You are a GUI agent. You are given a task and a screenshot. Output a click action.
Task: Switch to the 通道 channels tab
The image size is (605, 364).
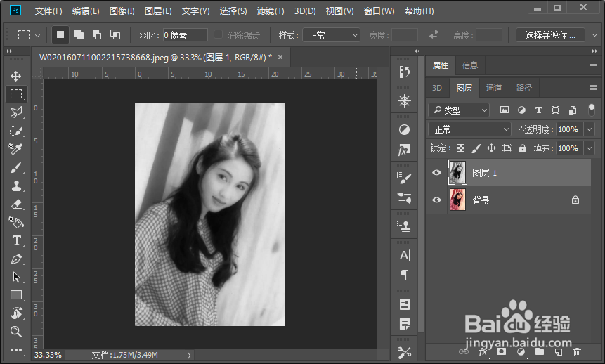pos(494,88)
